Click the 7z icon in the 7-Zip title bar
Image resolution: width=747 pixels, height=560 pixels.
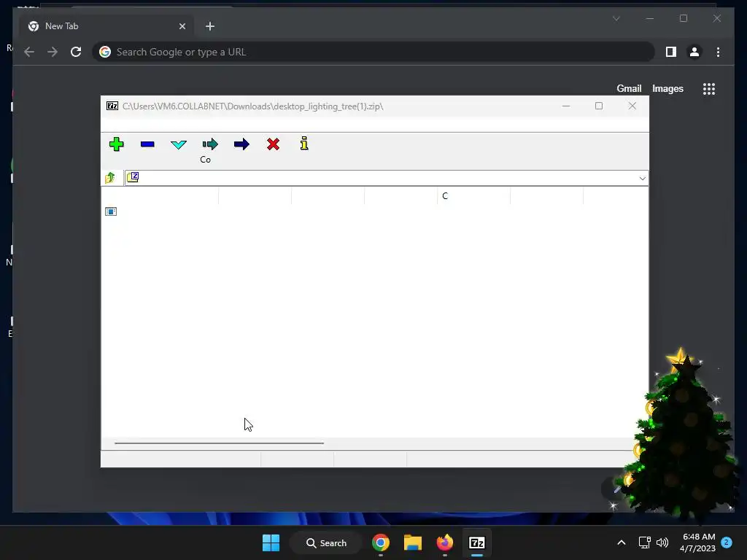(x=112, y=106)
